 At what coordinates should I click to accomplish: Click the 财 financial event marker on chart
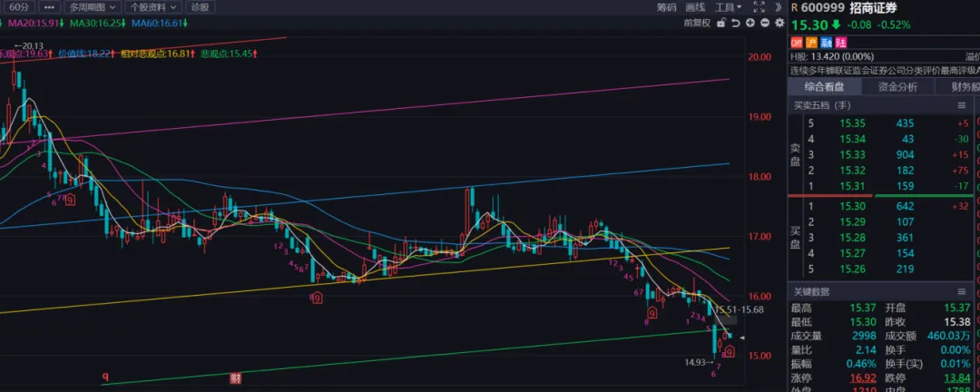point(236,377)
